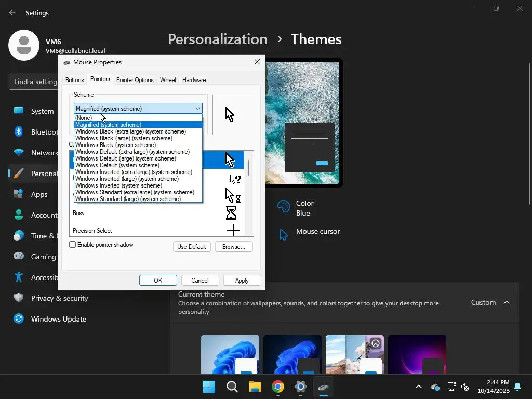The image size is (532, 399).
Task: Open File Explorer from the taskbar
Action: pos(255,387)
